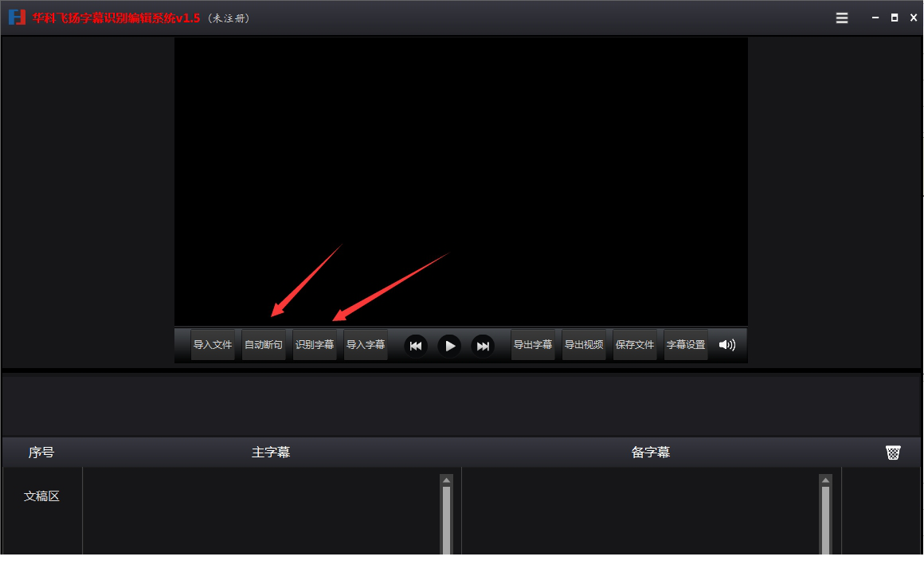Screen dimensions: 924x576
Task: Click 自动断句 for automatic sentence segmentation
Action: click(264, 344)
